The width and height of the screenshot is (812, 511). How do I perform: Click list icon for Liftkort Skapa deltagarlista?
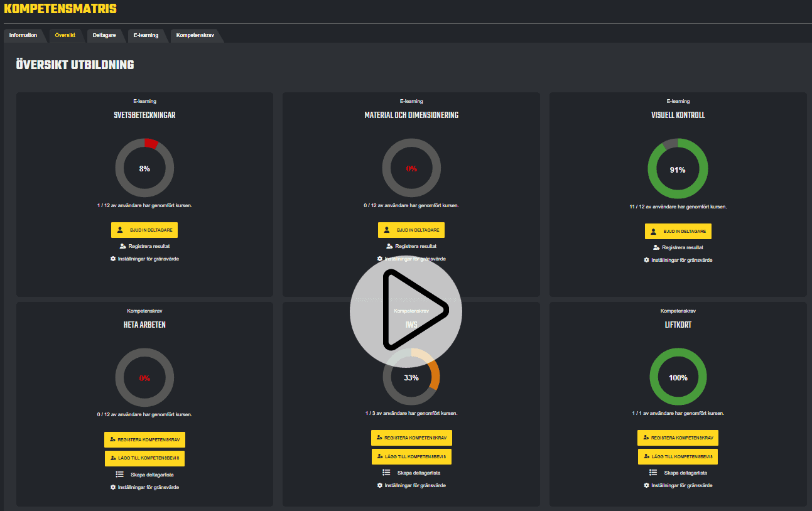point(653,473)
